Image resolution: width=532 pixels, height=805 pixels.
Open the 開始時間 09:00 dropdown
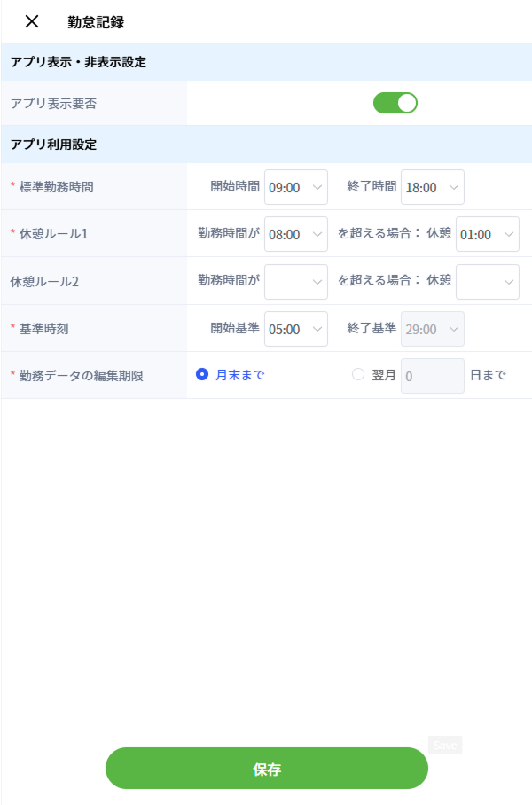[296, 187]
